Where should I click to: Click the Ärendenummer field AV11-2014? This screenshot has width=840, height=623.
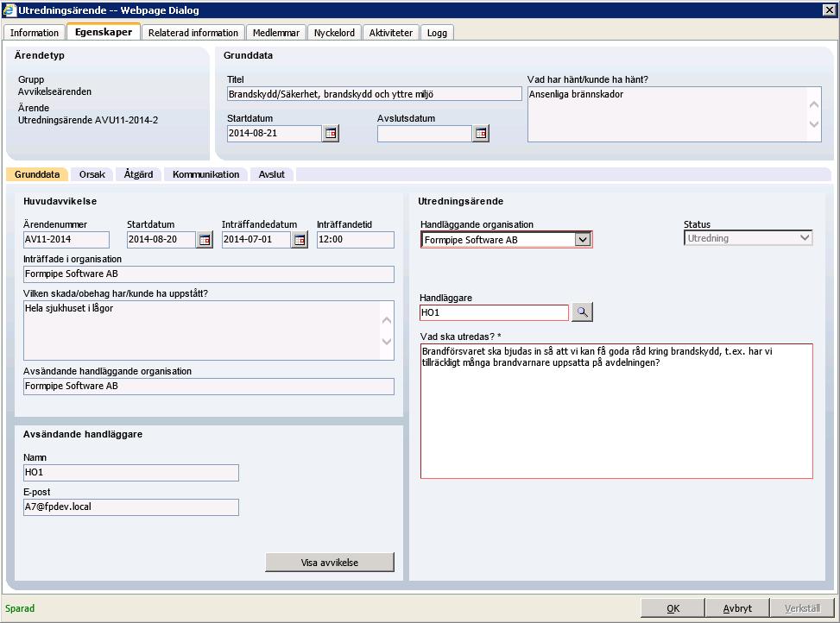tap(66, 239)
